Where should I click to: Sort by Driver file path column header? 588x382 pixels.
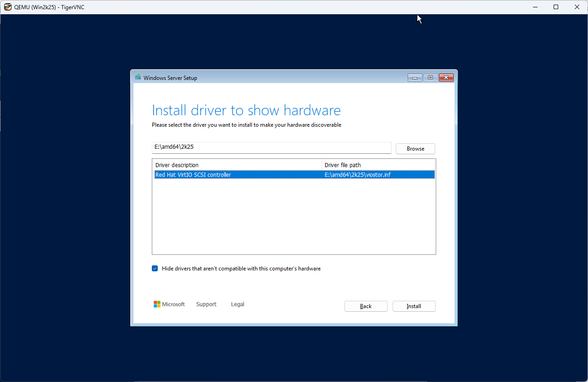(378, 165)
